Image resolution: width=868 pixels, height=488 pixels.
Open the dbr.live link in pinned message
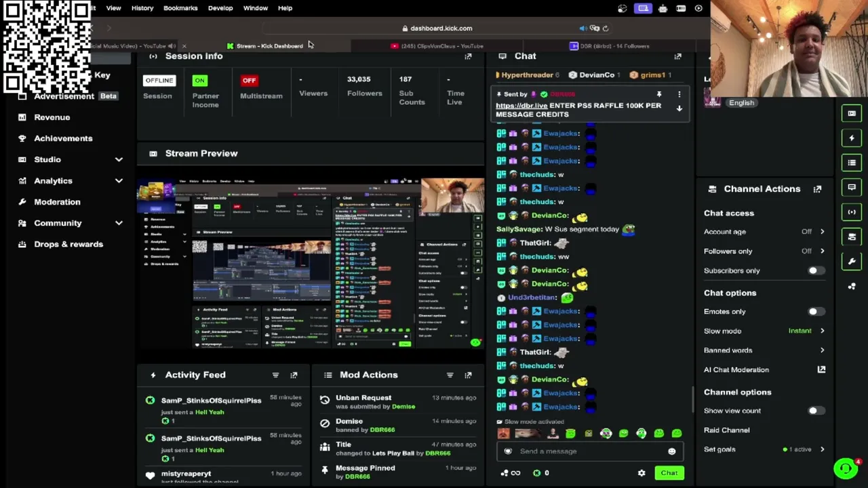coord(521,106)
